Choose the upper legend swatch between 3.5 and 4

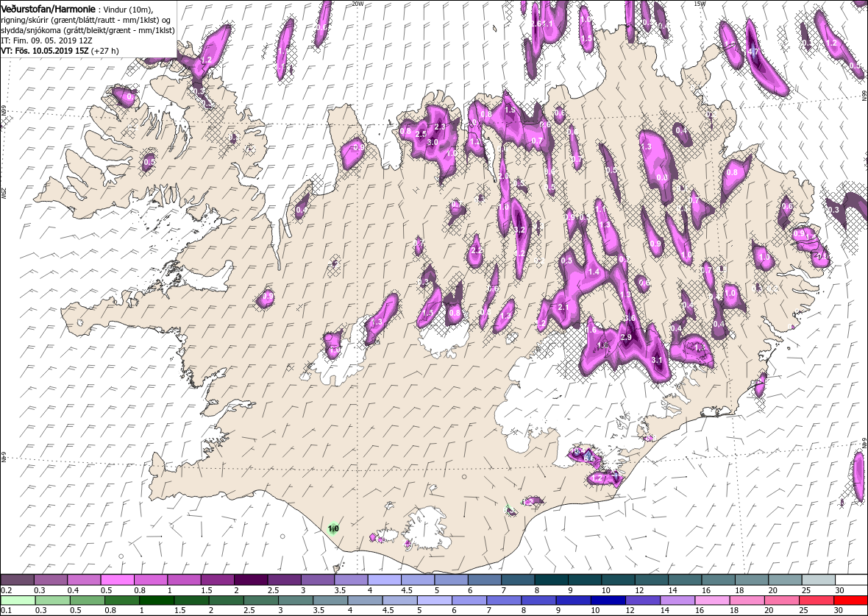click(x=350, y=579)
